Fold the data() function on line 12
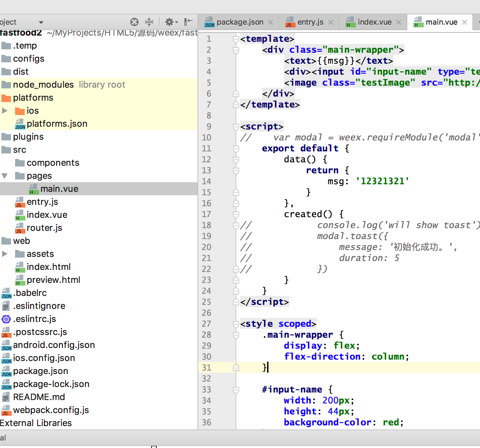 236,160
